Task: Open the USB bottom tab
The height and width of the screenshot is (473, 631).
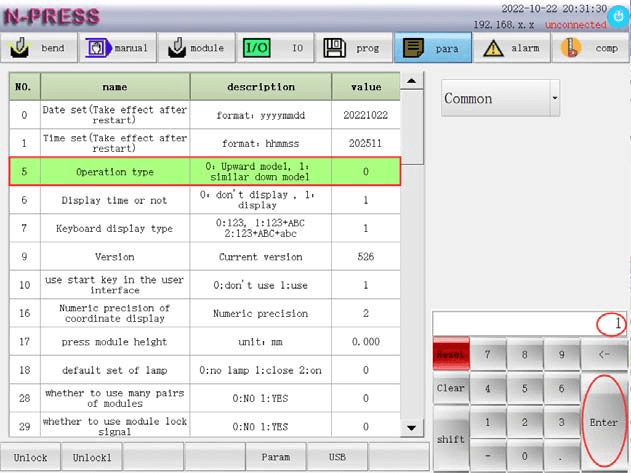Action: [338, 457]
